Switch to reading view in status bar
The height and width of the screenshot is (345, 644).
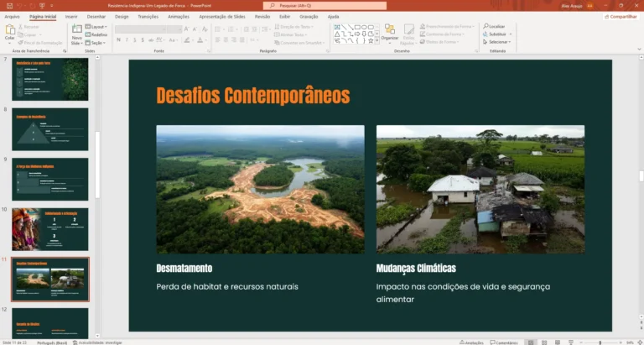pyautogui.click(x=558, y=342)
